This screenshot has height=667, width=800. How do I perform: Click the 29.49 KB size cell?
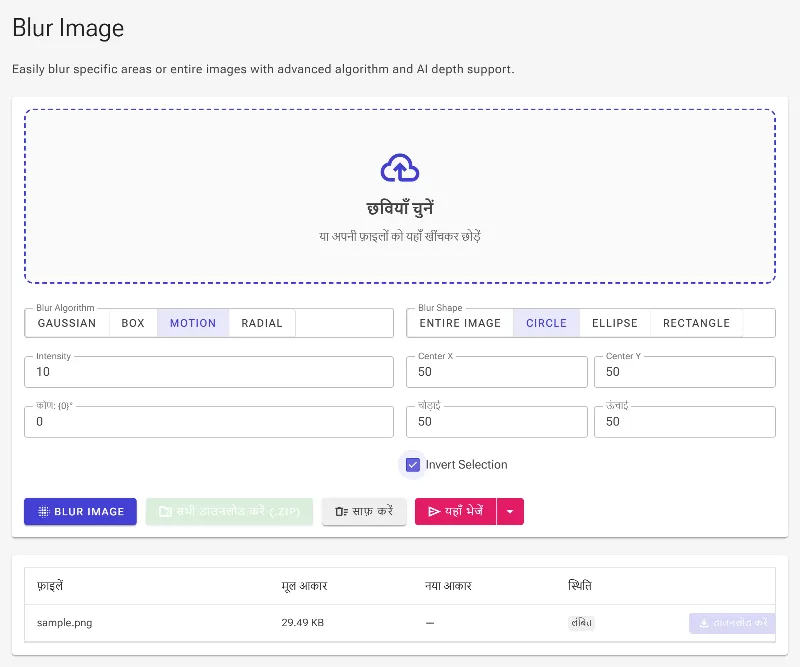(x=303, y=623)
